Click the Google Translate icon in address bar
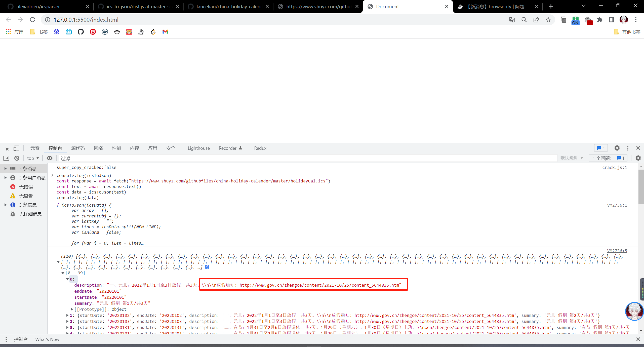Screen dimensions: 644x347 coord(512,20)
